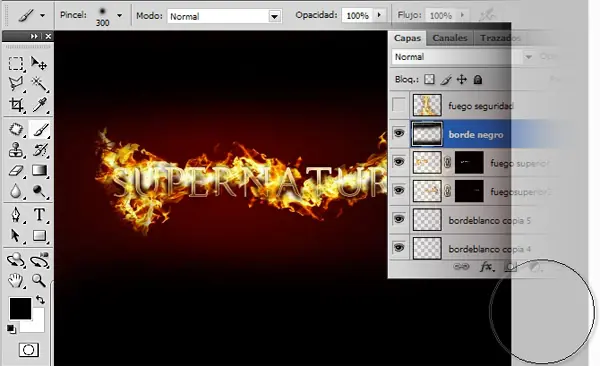Select the Polygonal Lasso tool

pos(16,83)
